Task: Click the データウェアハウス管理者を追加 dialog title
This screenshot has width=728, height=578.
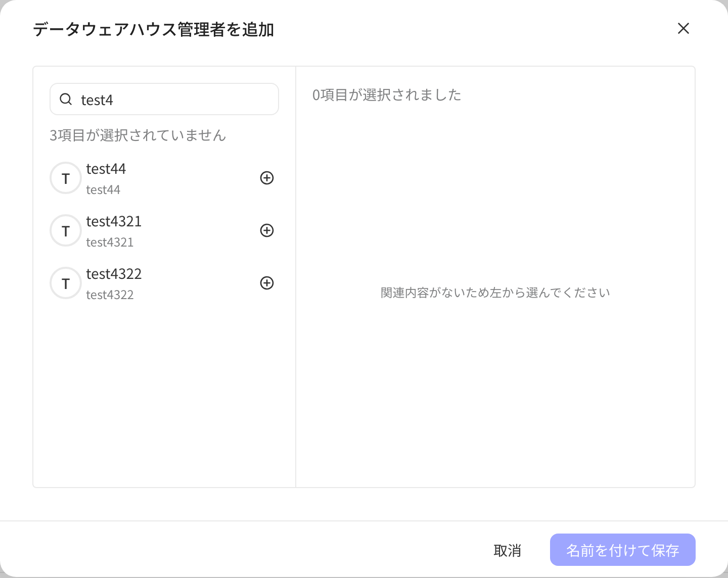Action: pyautogui.click(x=154, y=30)
